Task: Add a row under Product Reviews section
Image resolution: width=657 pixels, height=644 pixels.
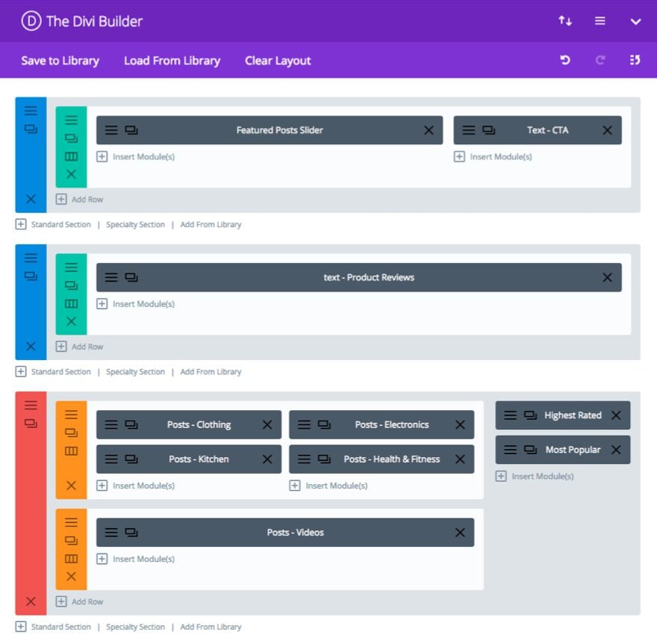Action: (x=80, y=347)
